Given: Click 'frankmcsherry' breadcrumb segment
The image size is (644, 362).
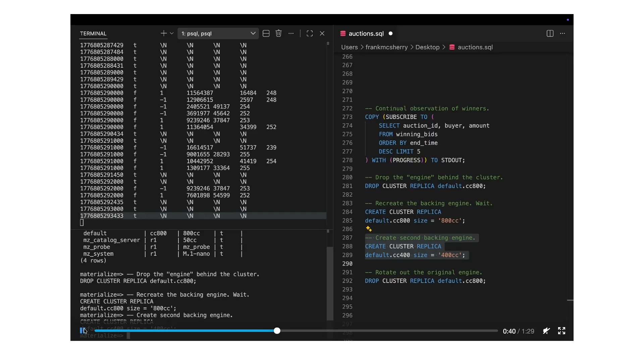Looking at the screenshot, I should point(386,47).
